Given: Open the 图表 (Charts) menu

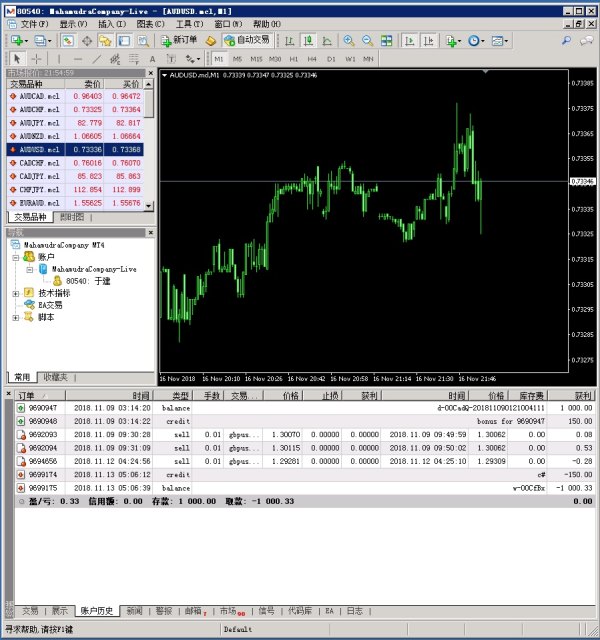Looking at the screenshot, I should point(151,23).
